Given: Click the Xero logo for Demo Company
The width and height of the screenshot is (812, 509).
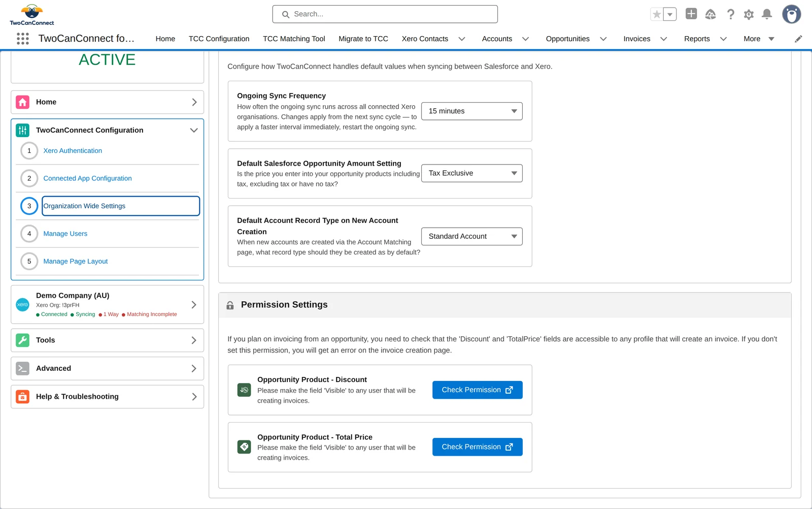Looking at the screenshot, I should [23, 305].
